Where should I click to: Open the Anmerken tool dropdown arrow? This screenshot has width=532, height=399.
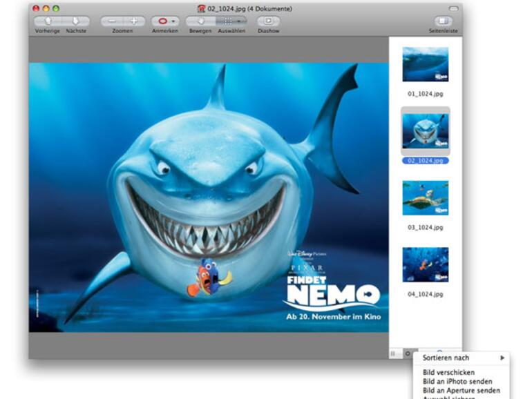(173, 21)
